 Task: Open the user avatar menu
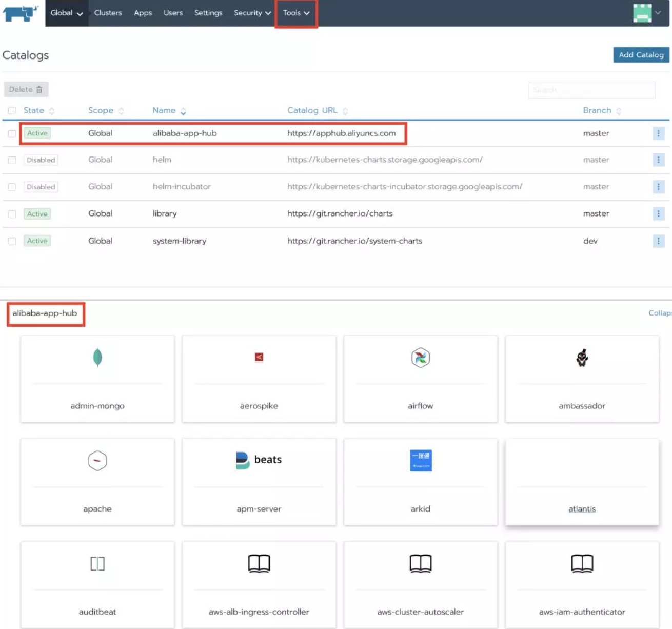(x=642, y=13)
